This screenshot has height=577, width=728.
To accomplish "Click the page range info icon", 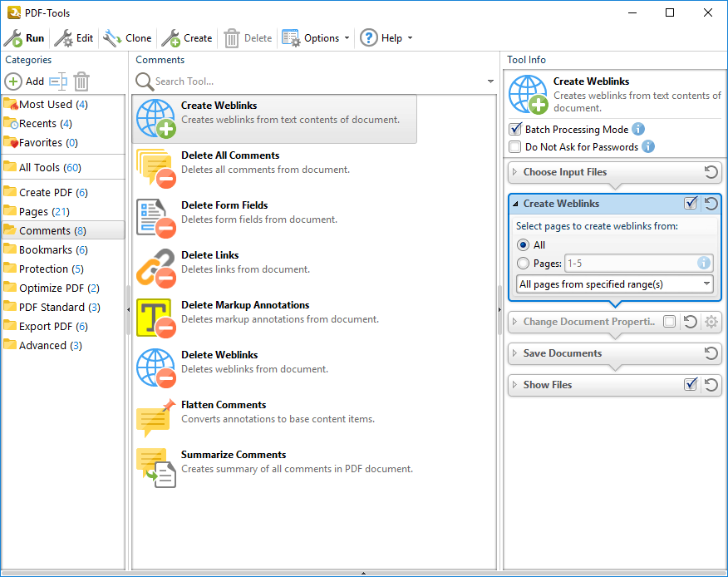I will click(x=704, y=263).
